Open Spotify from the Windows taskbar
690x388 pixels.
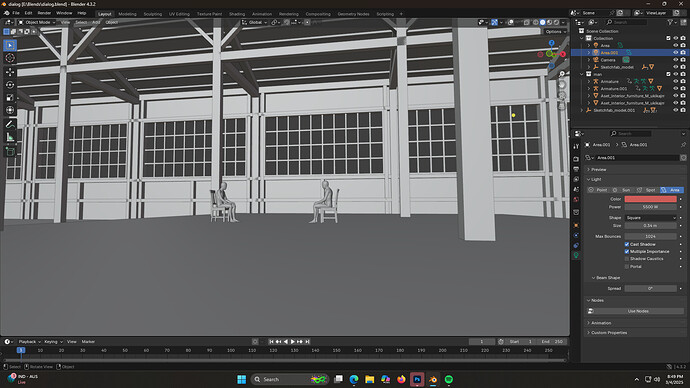449,379
